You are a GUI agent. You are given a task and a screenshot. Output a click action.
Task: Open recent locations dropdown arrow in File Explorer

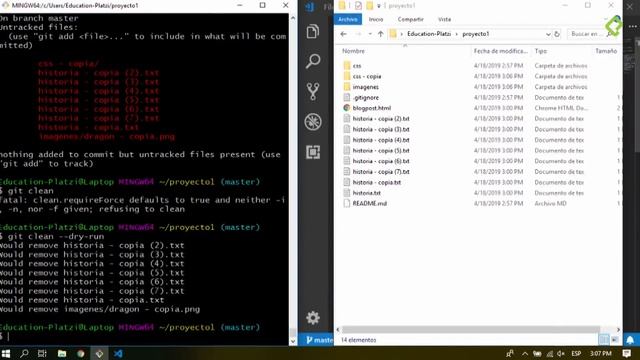coord(370,34)
